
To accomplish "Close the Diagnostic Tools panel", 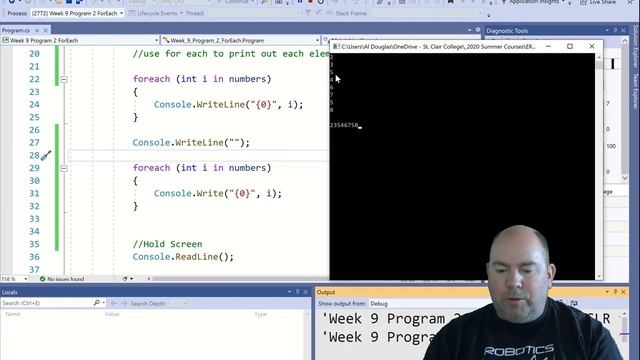I will (623, 30).
